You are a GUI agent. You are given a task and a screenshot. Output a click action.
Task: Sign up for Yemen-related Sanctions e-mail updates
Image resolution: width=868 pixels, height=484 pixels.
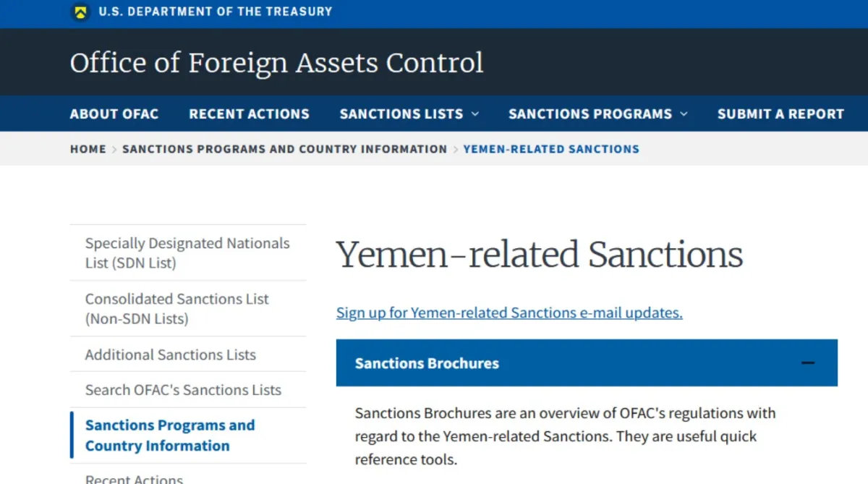[x=509, y=313]
